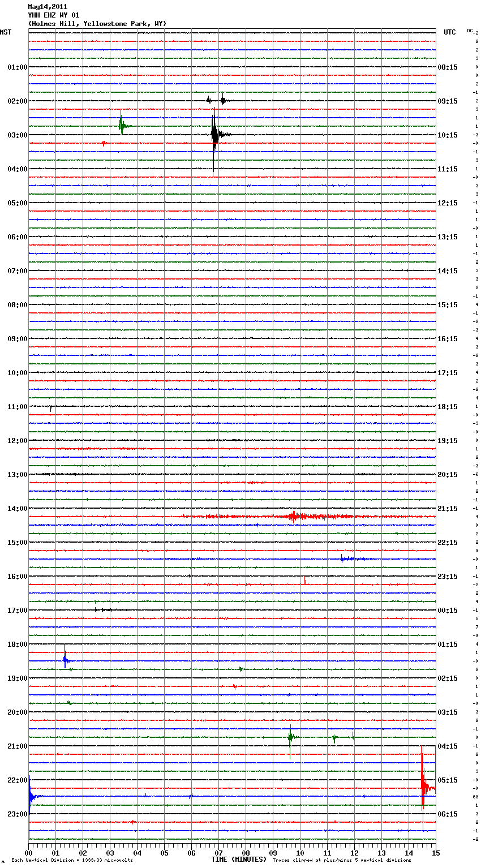Image resolution: width=481 pixels, height=868 pixels.
Task: Click the vertical division microvolts scale note
Action: (72, 860)
